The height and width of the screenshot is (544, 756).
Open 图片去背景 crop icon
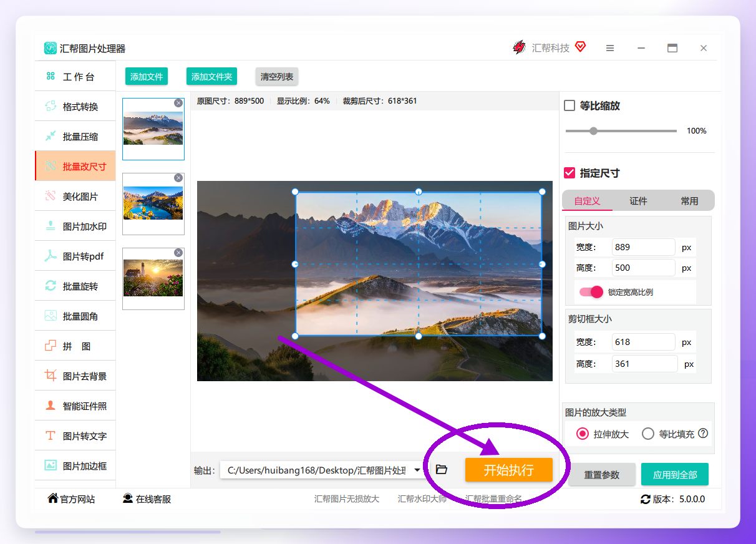pos(51,376)
